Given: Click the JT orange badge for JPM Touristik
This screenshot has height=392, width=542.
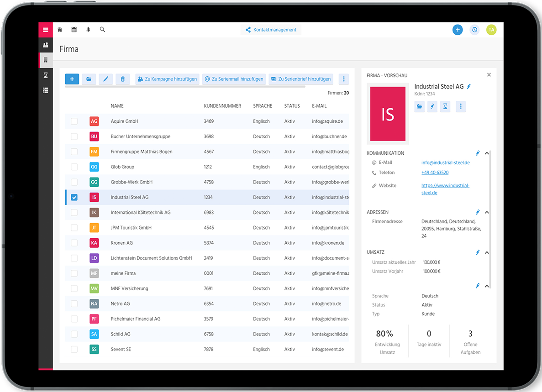Looking at the screenshot, I should tap(94, 228).
